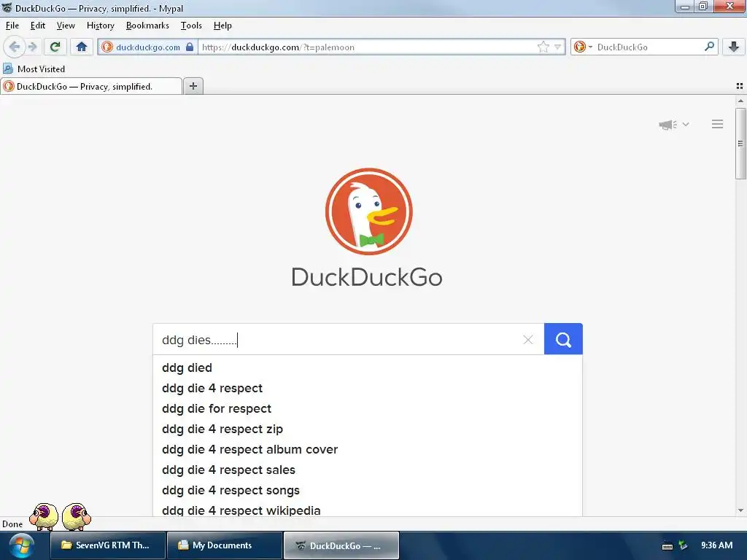Choose suggestion "ddg die 4 respect songs"
The image size is (747, 560).
point(368,491)
